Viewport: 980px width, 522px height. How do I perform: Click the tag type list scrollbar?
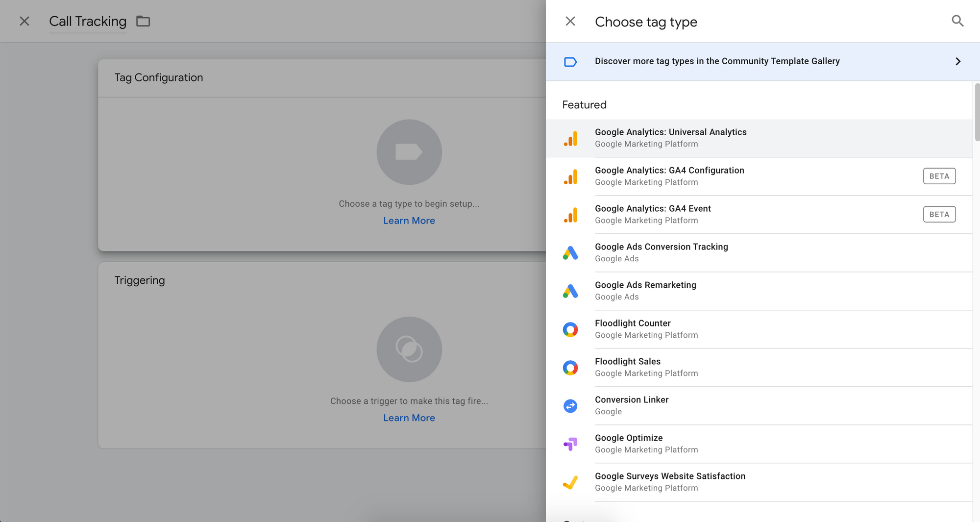977,112
